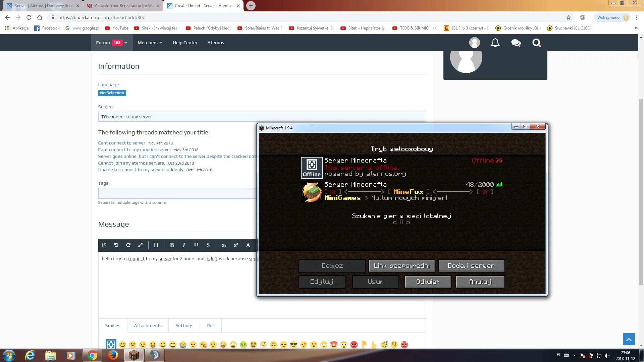
Task: Redo change in message editor
Action: click(x=128, y=245)
